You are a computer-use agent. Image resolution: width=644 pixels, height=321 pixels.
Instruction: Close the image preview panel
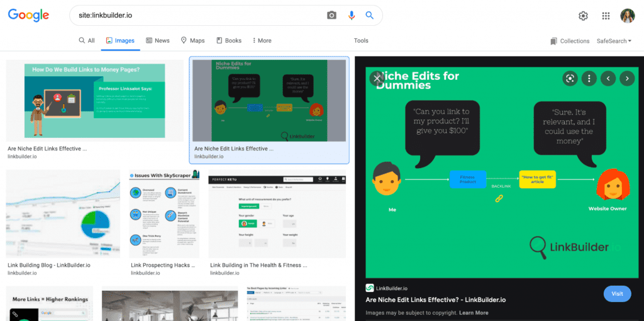point(377,79)
